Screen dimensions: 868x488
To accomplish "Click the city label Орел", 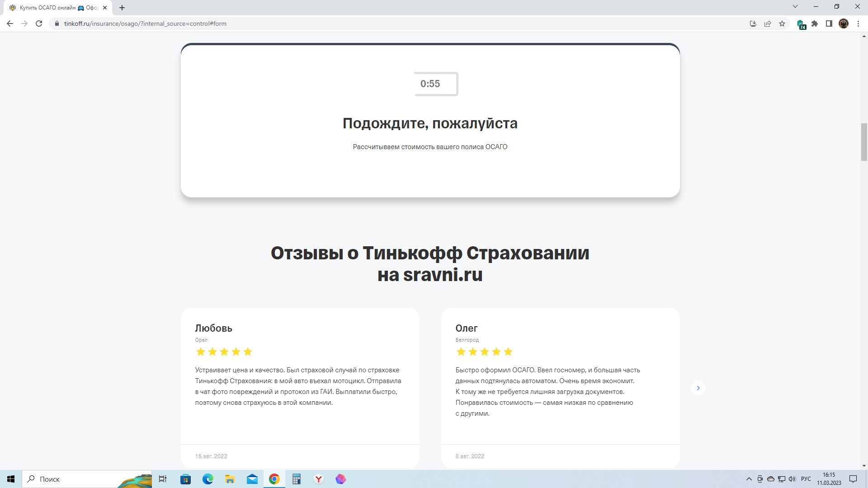I will coord(201,340).
